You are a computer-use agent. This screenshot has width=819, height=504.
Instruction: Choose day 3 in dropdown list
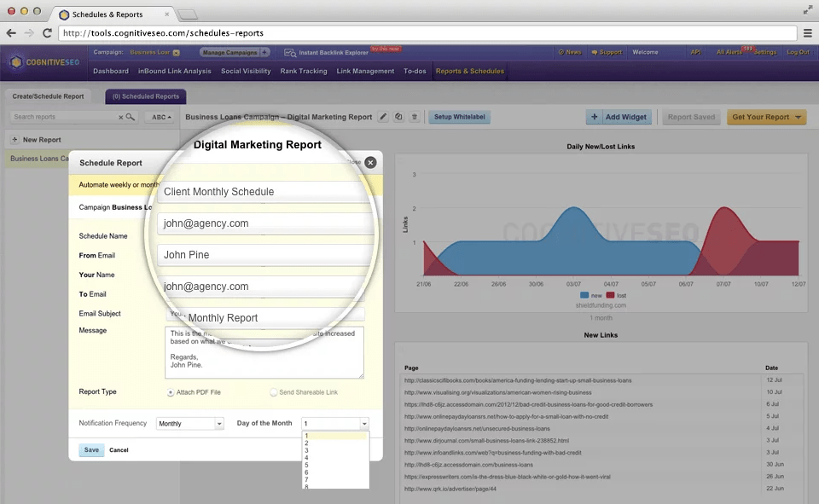[x=335, y=450]
